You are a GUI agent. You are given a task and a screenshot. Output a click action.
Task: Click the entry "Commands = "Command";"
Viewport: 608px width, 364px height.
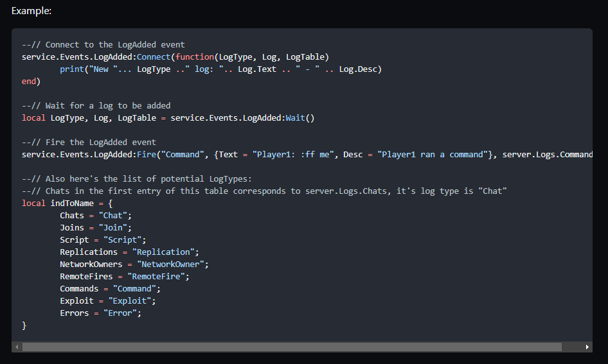[x=110, y=289]
